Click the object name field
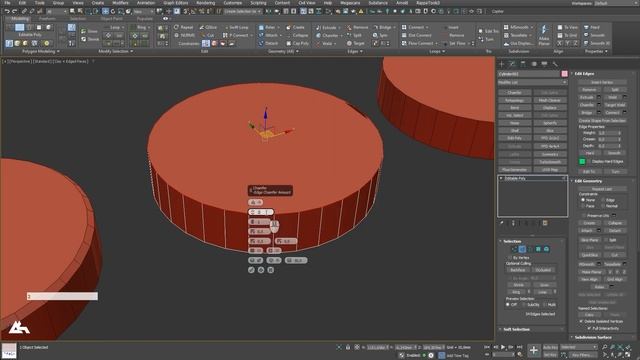The height and width of the screenshot is (360, 640). pos(529,74)
